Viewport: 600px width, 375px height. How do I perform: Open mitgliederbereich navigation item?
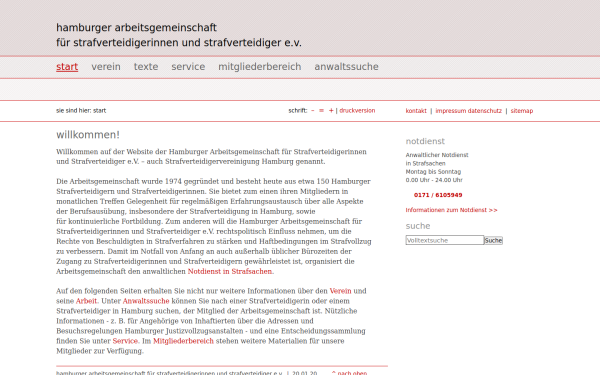[260, 67]
